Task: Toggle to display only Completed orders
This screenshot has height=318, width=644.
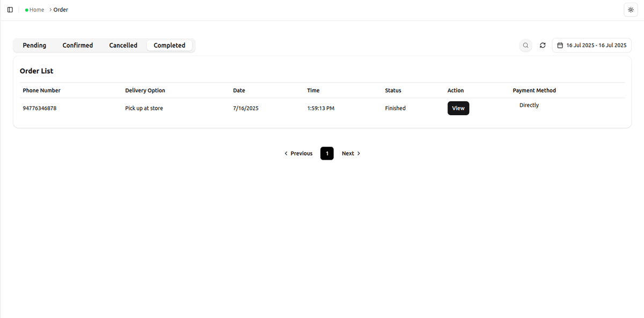Action: point(169,45)
